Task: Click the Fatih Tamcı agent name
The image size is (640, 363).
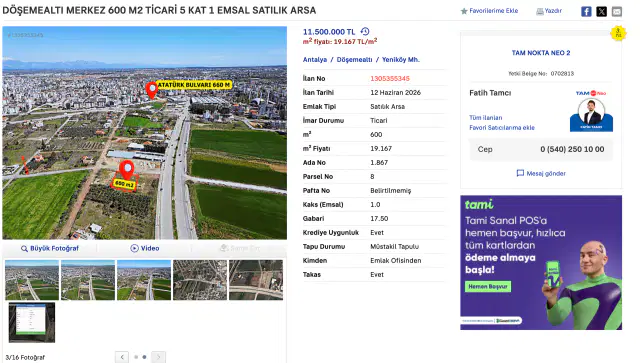Action: 490,93
